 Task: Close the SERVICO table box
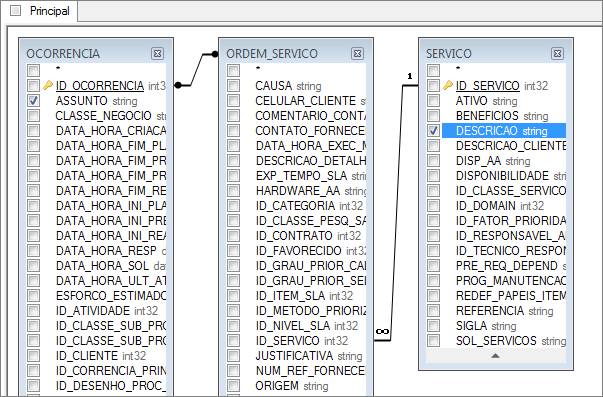[x=557, y=53]
